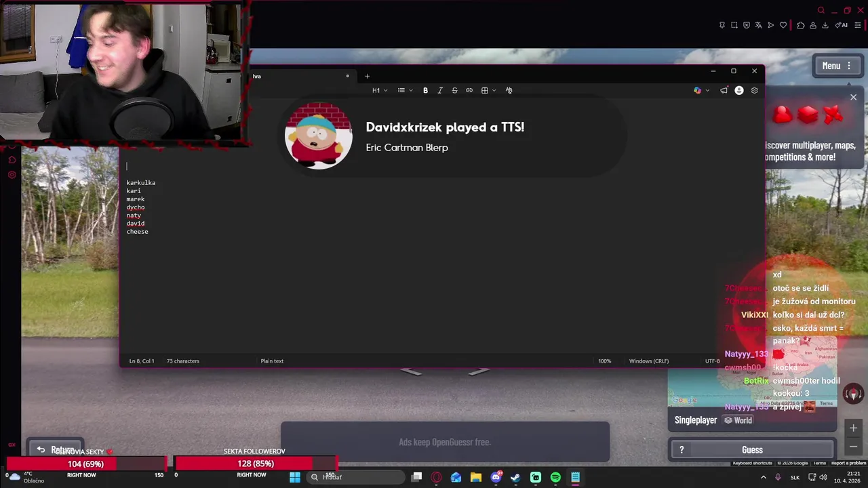Toggle bold formatting in Notepad toolbar

[425, 90]
